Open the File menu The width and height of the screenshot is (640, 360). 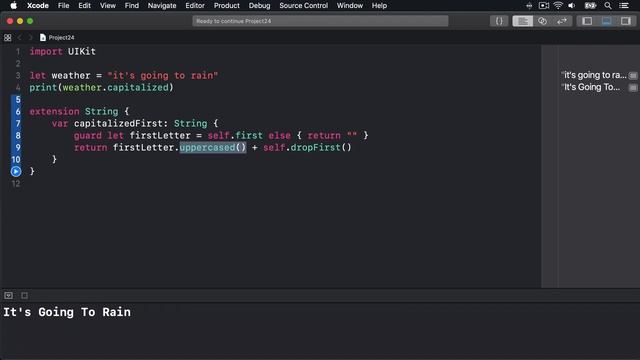click(63, 6)
